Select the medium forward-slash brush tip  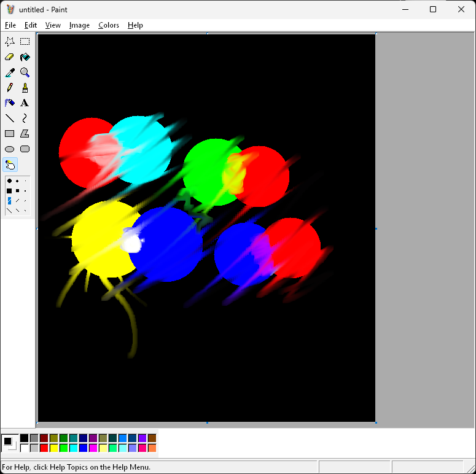[17, 201]
